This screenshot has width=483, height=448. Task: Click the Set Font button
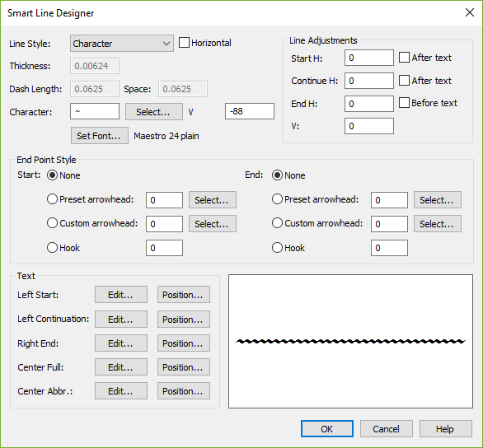coord(100,136)
